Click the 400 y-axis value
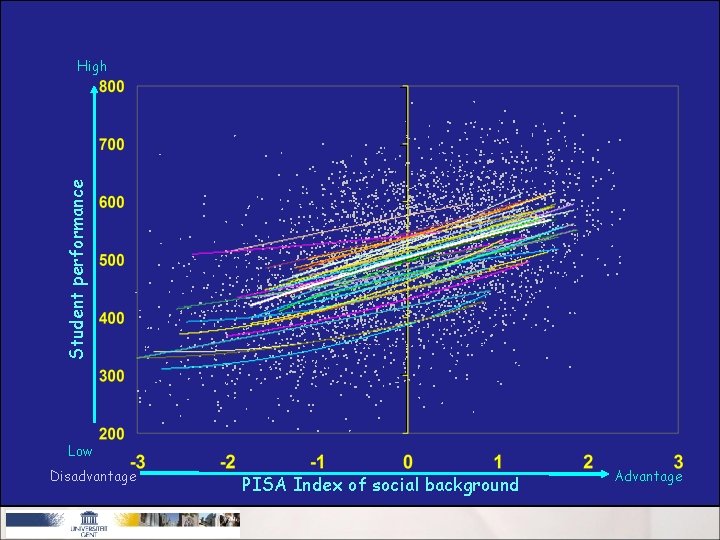 [112, 318]
